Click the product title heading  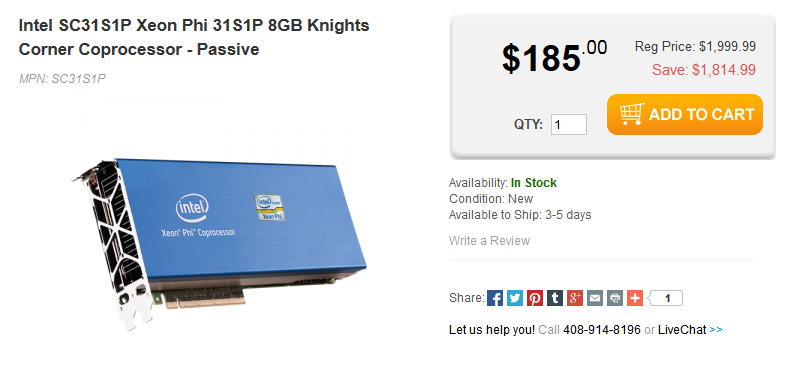coord(194,38)
